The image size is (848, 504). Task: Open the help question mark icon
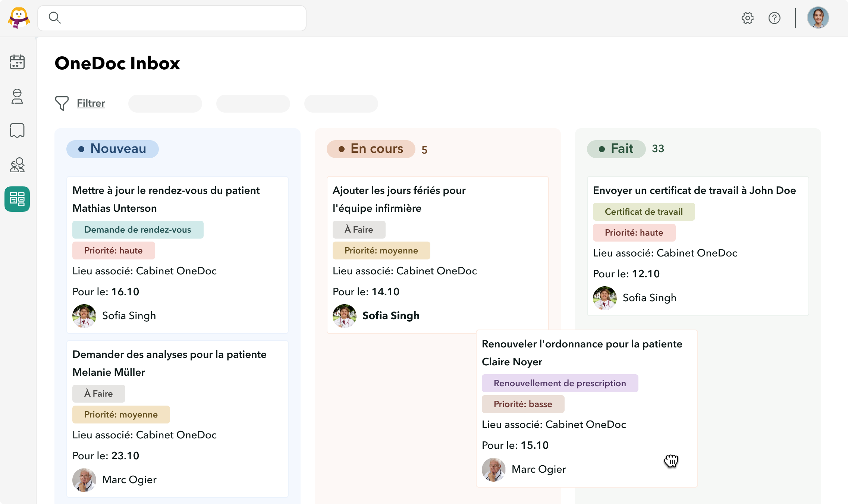(x=774, y=18)
